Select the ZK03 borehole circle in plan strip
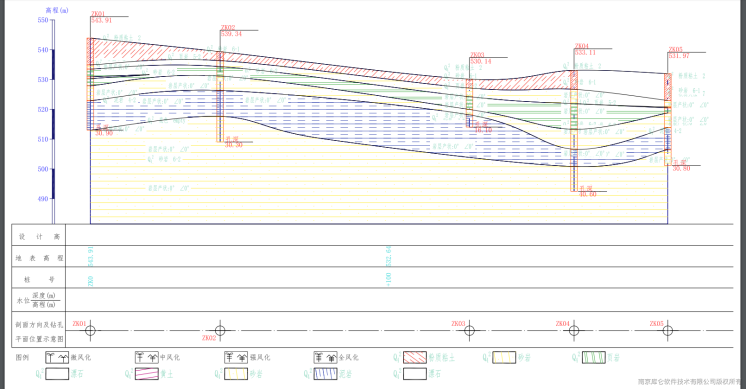The image size is (746, 389). [x=470, y=331]
